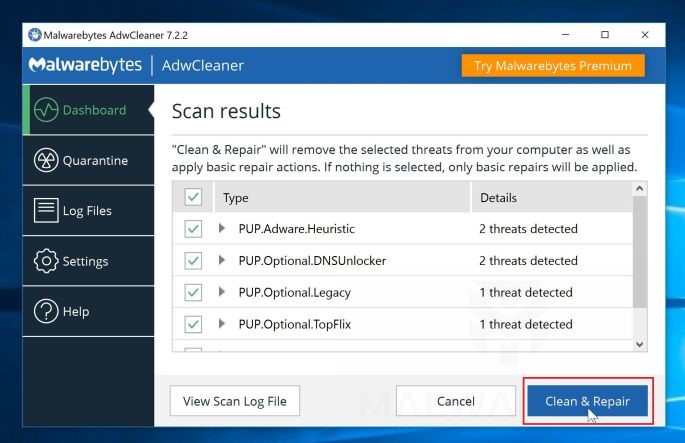Screen dimensions: 685x443
Task: Click '2 threats detected' for DNSUnlocker
Action: point(529,261)
